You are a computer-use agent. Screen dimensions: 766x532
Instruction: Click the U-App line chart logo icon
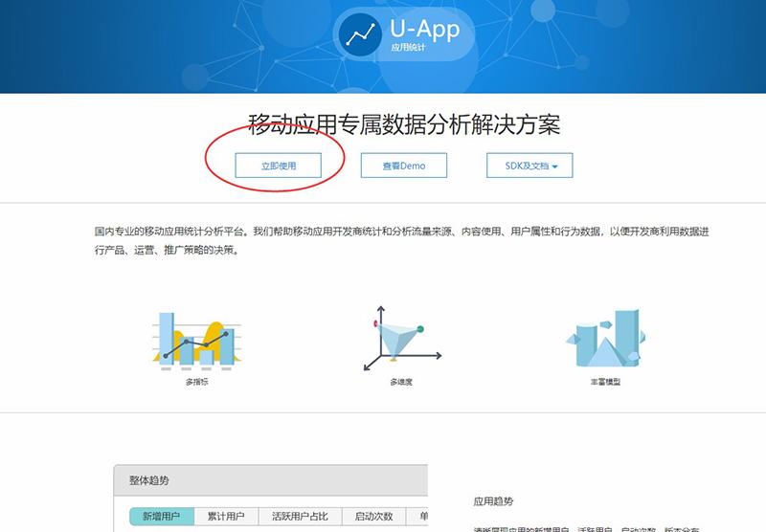pos(362,34)
